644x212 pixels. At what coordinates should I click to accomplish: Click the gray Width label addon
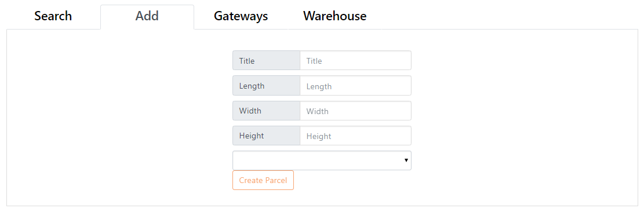pyautogui.click(x=266, y=111)
